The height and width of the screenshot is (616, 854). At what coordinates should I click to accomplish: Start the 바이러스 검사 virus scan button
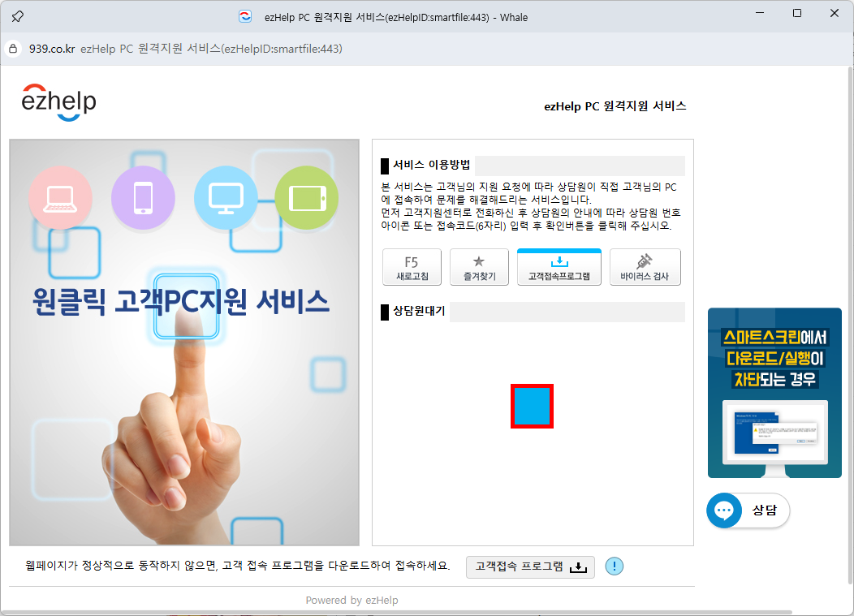[645, 267]
